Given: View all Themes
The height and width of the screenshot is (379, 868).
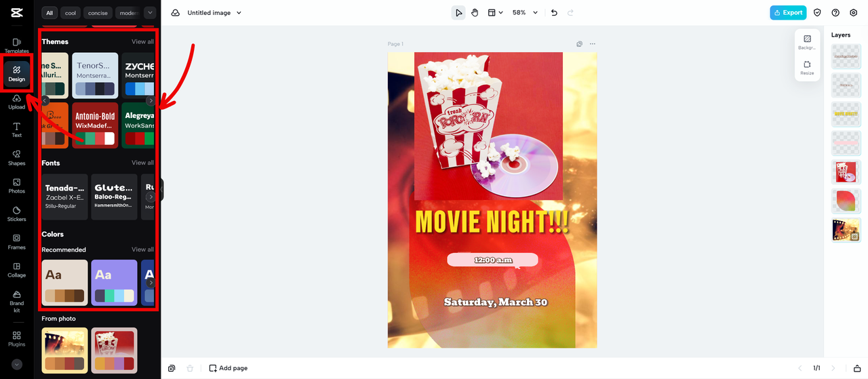Looking at the screenshot, I should pyautogui.click(x=142, y=42).
